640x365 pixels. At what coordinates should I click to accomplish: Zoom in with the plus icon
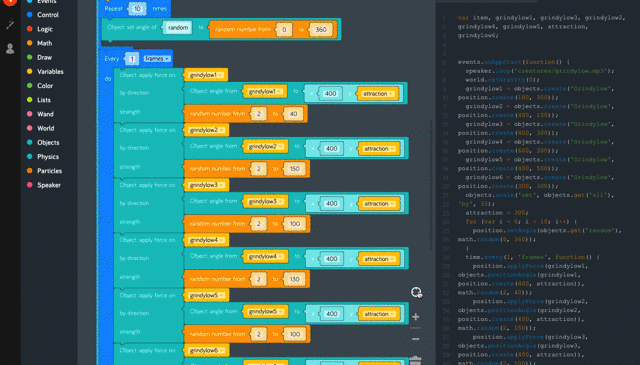pos(416,316)
